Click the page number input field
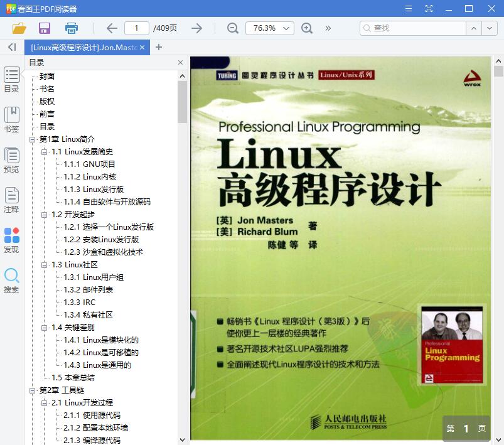The image size is (504, 445). click(x=137, y=28)
